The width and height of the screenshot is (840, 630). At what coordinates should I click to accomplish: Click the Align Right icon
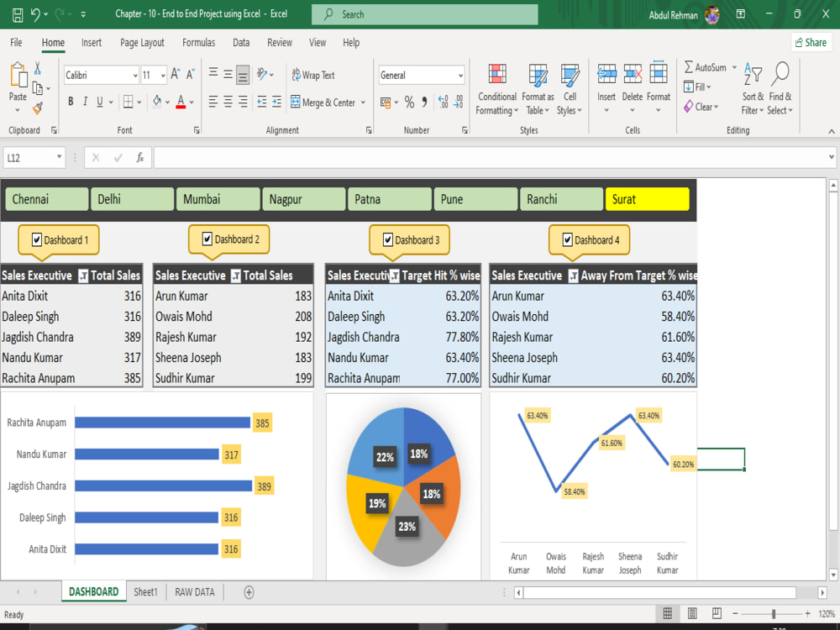click(243, 102)
